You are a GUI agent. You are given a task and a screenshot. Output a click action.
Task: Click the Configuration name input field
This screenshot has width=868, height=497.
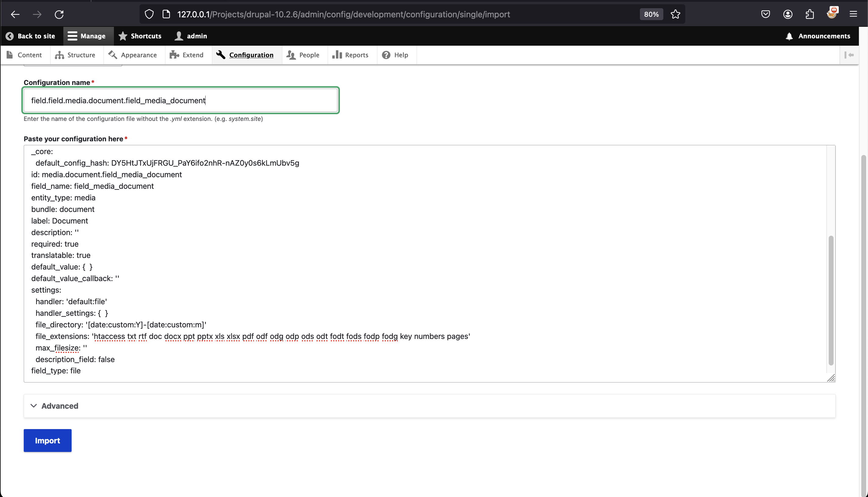(x=180, y=100)
